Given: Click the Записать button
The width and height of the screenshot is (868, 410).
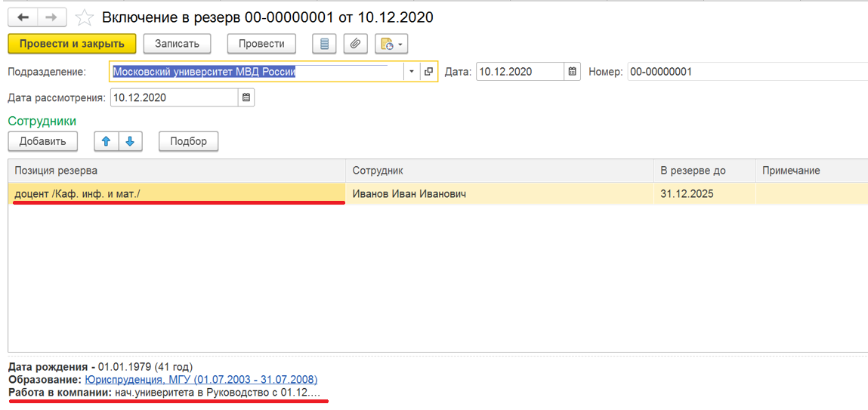Looking at the screenshot, I should tap(177, 44).
